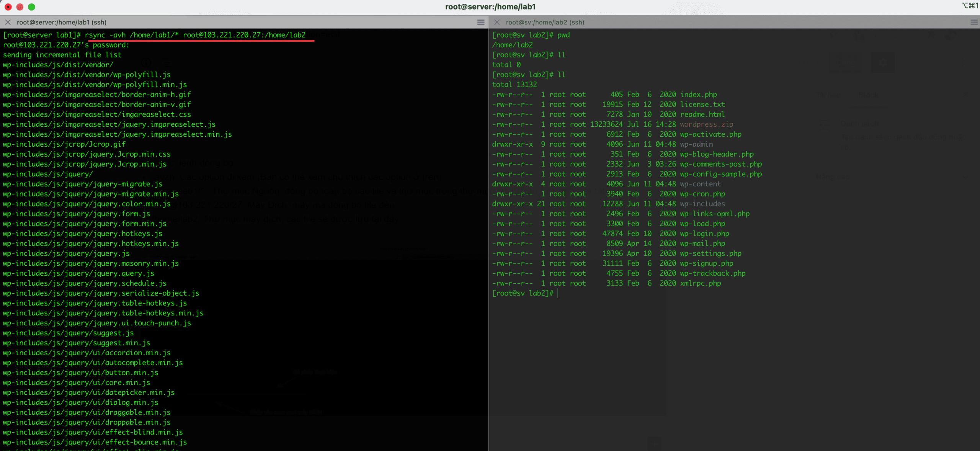The image size is (980, 451).
Task: Close the root@server:/home/lab1 ssh tab
Action: [8, 22]
